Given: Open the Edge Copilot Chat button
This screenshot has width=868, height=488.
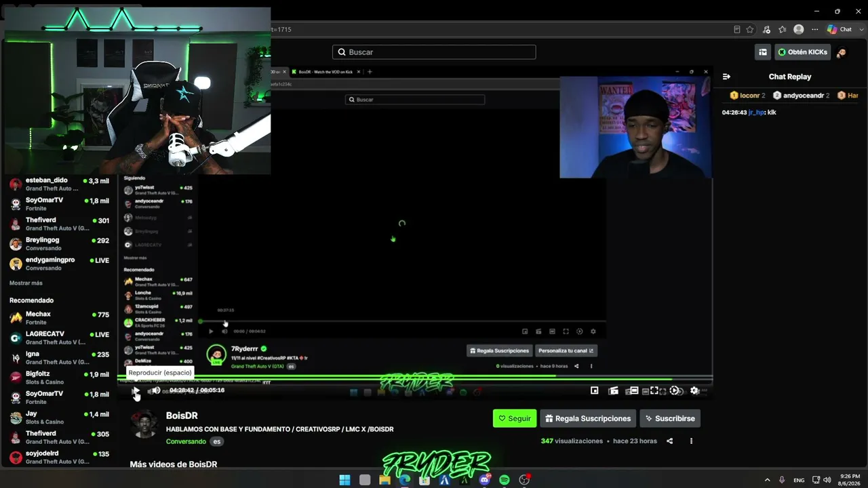Looking at the screenshot, I should pos(840,29).
